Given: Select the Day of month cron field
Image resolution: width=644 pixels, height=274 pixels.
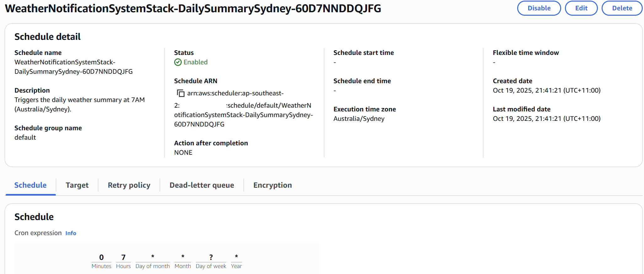Looking at the screenshot, I should 153,257.
